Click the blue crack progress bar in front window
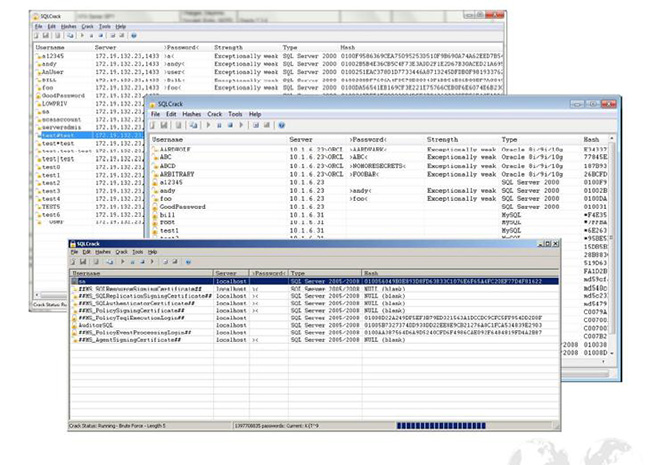650x465 pixels. (x=441, y=426)
